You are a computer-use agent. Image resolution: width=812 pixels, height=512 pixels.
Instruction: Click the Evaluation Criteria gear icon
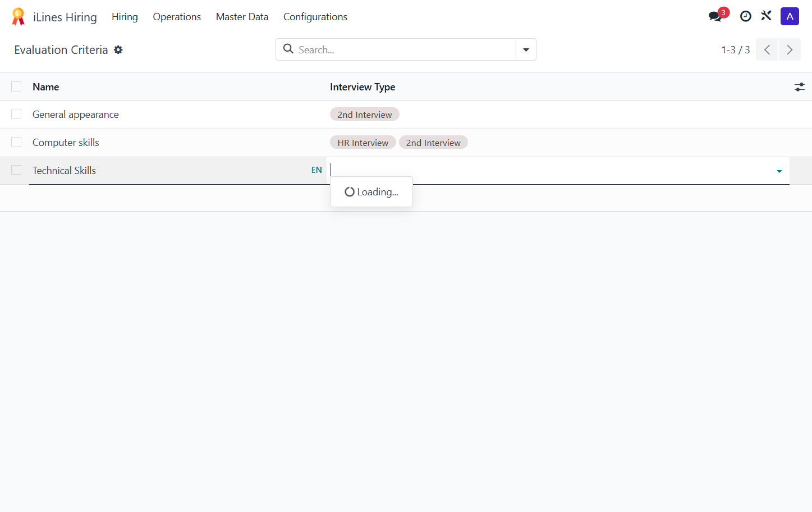click(x=118, y=50)
